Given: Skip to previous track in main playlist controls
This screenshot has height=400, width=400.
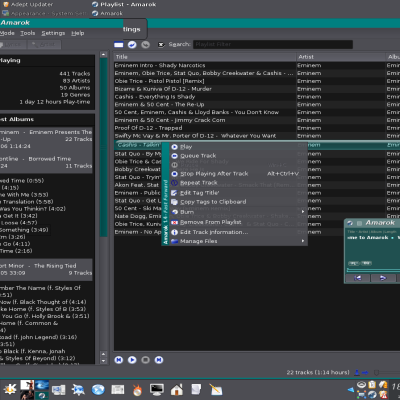Looking at the screenshot, I should (119, 360).
